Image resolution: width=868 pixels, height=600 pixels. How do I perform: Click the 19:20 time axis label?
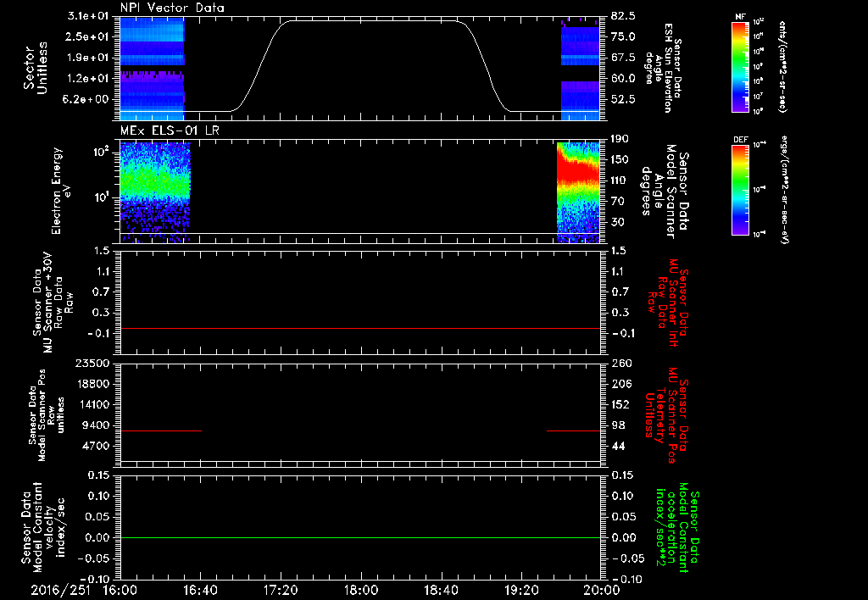pyautogui.click(x=521, y=590)
